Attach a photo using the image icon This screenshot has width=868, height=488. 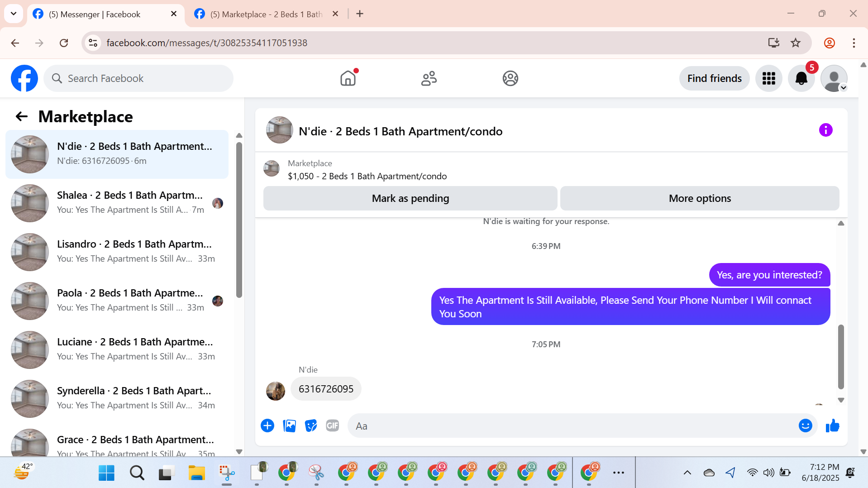coord(289,426)
